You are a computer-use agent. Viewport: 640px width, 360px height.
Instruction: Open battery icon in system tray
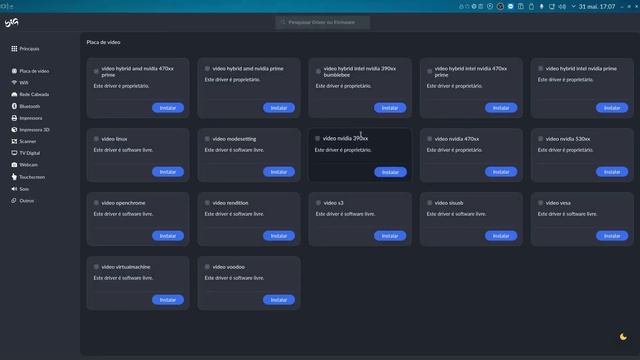(531, 7)
